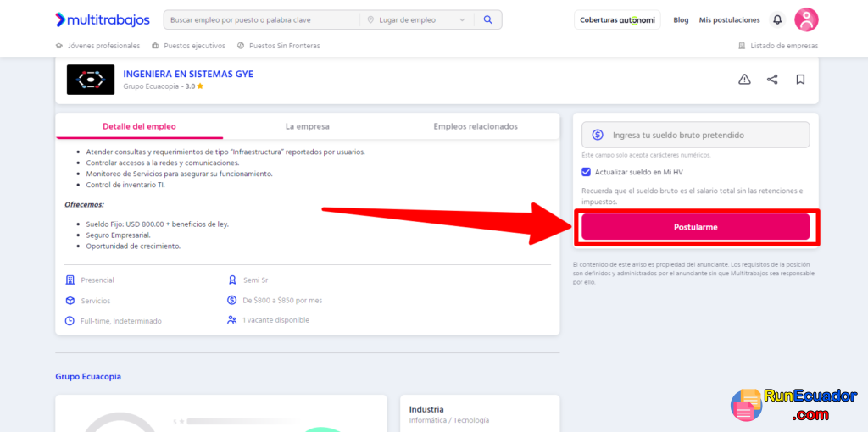Click the briefcase icon beside Puestos ejecutivos

tap(156, 46)
